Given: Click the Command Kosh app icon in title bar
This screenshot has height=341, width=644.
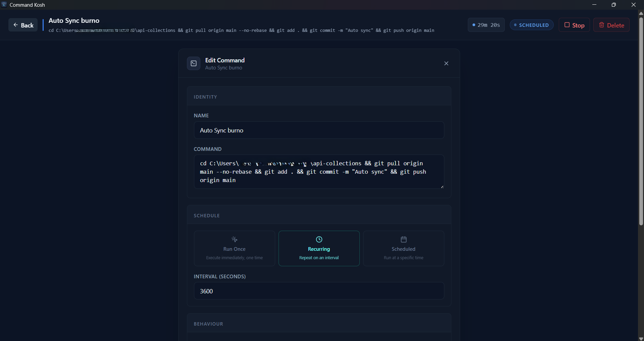Looking at the screenshot, I should pos(4,5).
